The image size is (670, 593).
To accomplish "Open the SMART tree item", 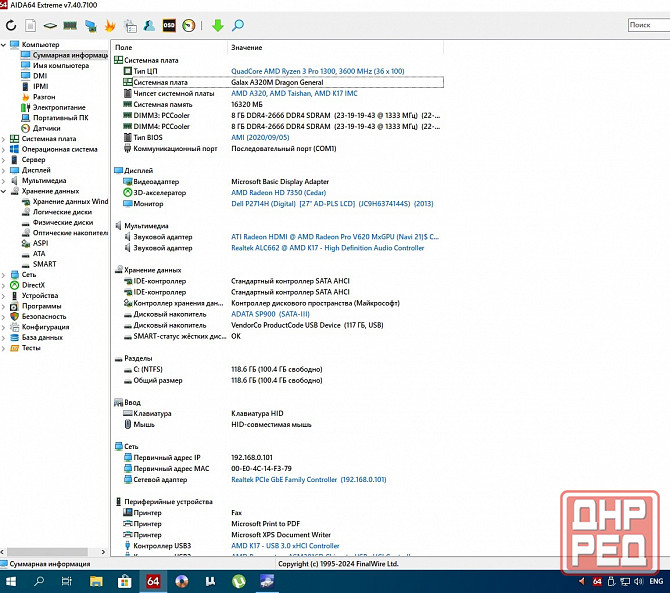I will [x=44, y=264].
